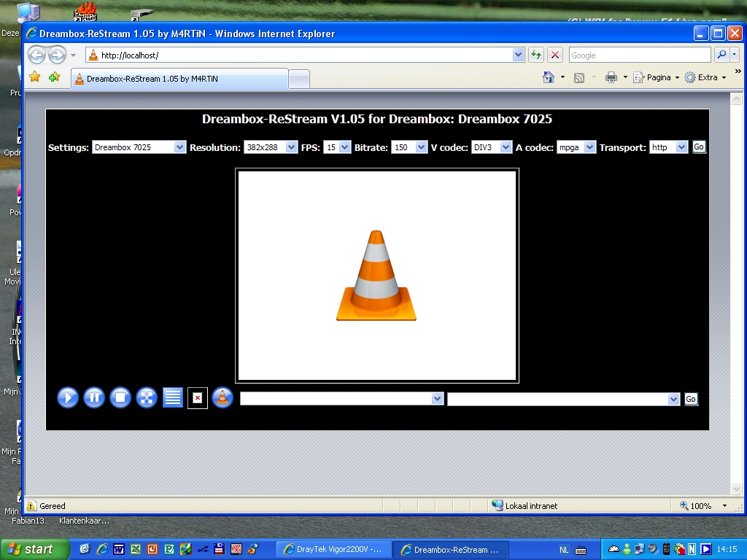This screenshot has width=747, height=560.
Task: Open the V codec dropdown
Action: (491, 147)
